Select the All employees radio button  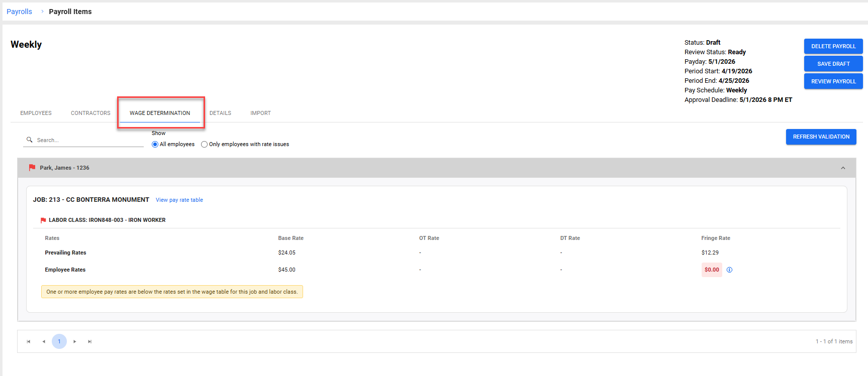[x=155, y=145]
